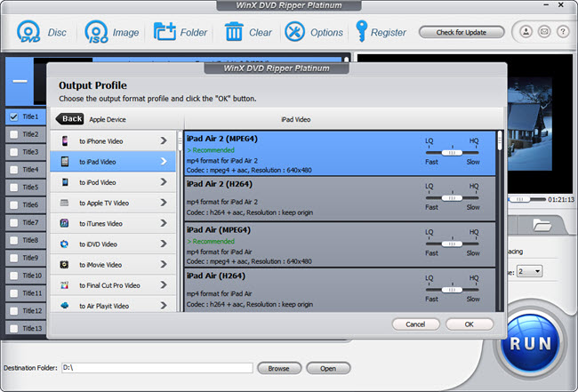This screenshot has height=392, width=578.
Task: Expand to iMovie Video arrow
Action: pyautogui.click(x=164, y=265)
